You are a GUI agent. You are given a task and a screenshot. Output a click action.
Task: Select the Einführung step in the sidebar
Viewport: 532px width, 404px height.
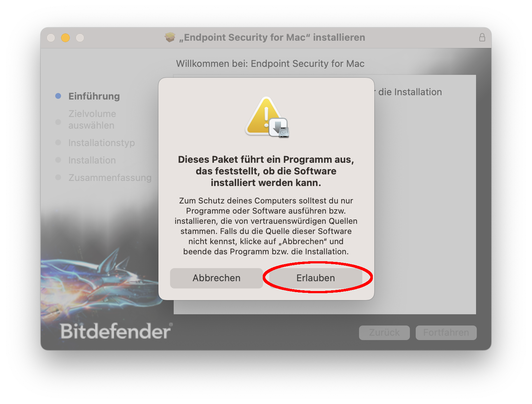click(x=94, y=96)
